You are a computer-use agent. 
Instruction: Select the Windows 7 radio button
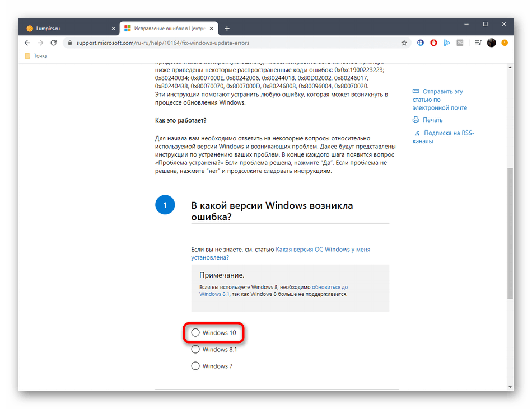point(195,365)
